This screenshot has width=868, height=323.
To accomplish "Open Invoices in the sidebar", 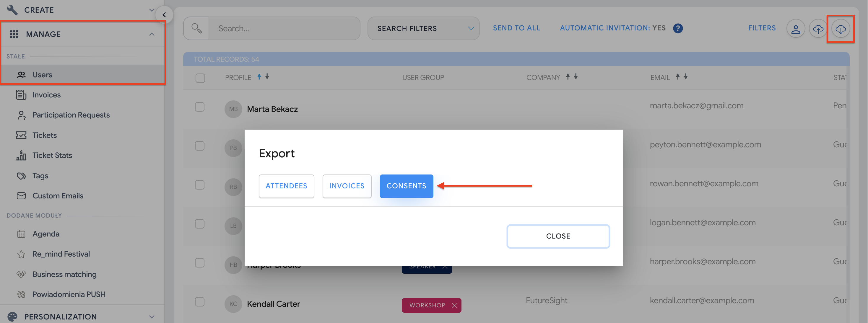I will [46, 95].
